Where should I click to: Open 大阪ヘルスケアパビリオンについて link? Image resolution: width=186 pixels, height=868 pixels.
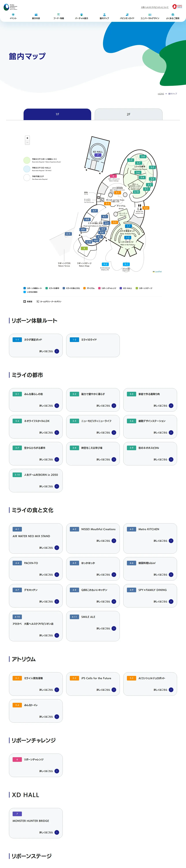[x=155, y=7]
